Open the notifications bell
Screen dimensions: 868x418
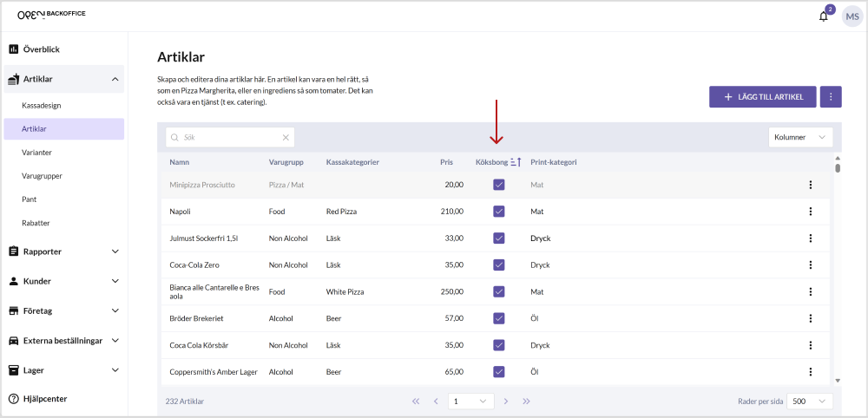823,16
